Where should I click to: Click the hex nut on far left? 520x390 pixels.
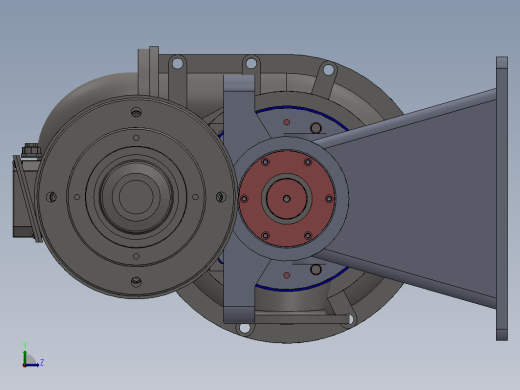[x=31, y=150]
